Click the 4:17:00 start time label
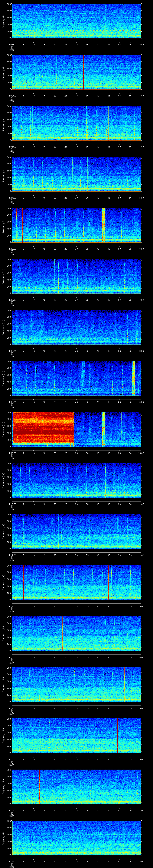 point(12,861)
